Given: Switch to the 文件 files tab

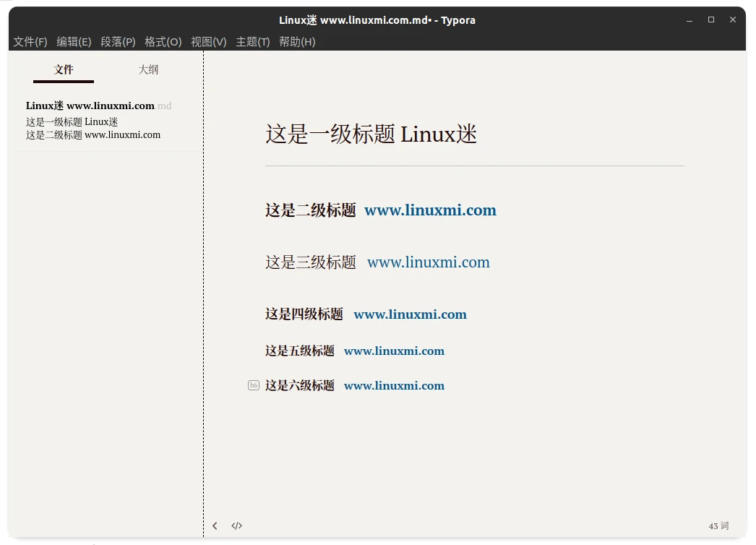Looking at the screenshot, I should tap(63, 70).
